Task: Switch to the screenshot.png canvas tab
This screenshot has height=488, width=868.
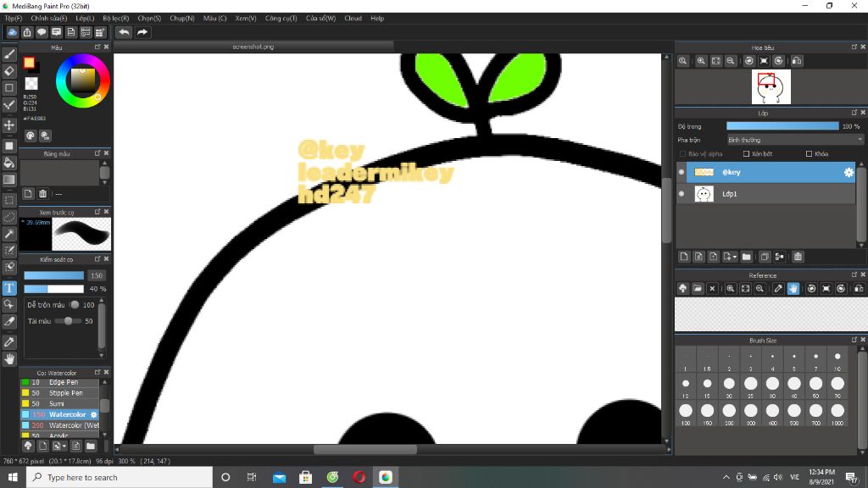Action: pos(253,47)
